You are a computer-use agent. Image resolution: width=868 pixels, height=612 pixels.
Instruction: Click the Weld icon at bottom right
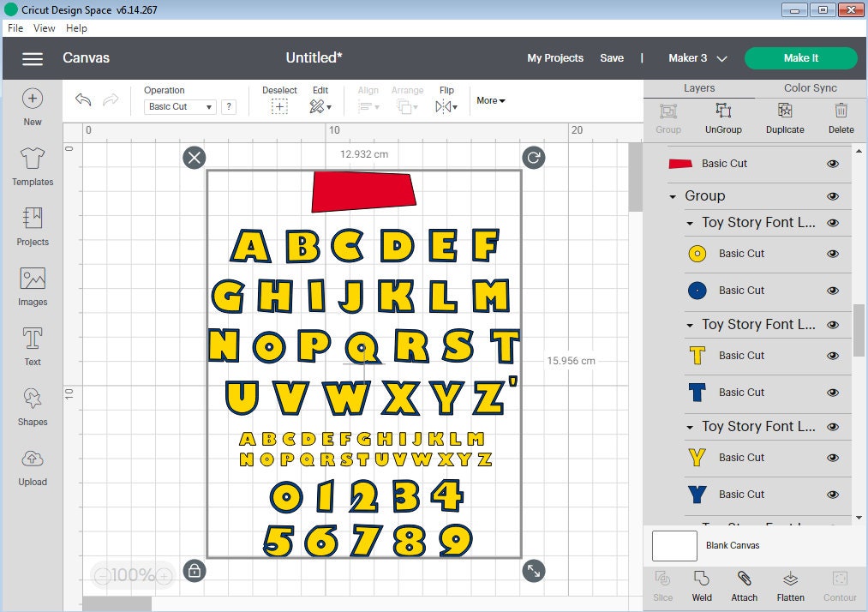point(701,586)
